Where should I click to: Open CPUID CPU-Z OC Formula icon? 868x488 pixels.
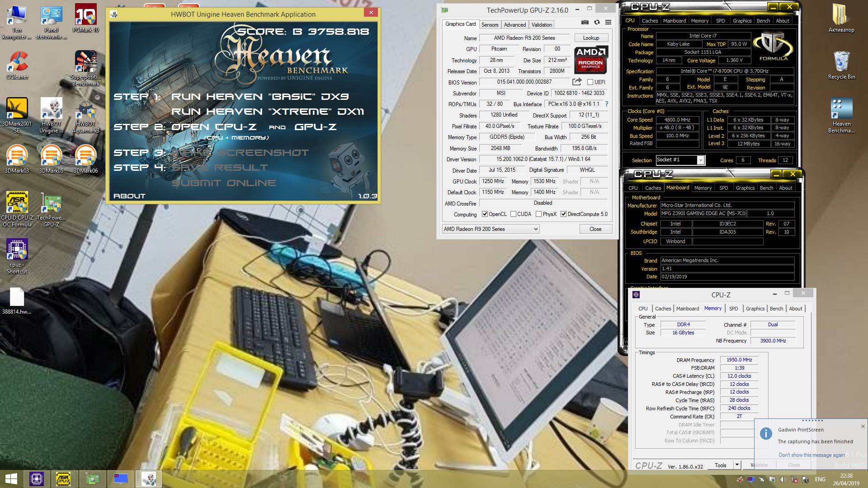[17, 209]
